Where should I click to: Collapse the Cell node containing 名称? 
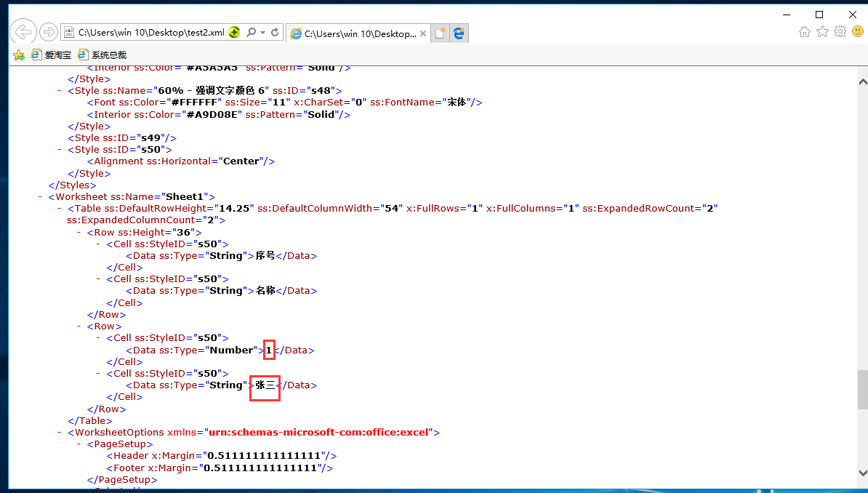98,279
